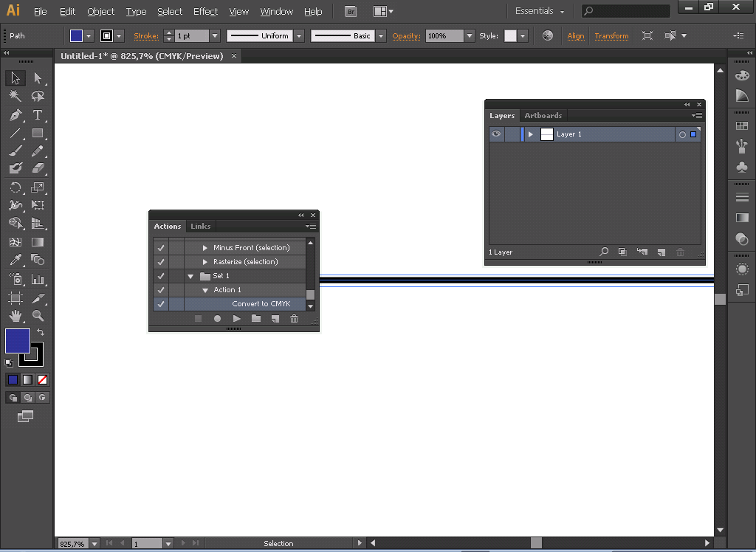Click the Align link

tap(576, 35)
